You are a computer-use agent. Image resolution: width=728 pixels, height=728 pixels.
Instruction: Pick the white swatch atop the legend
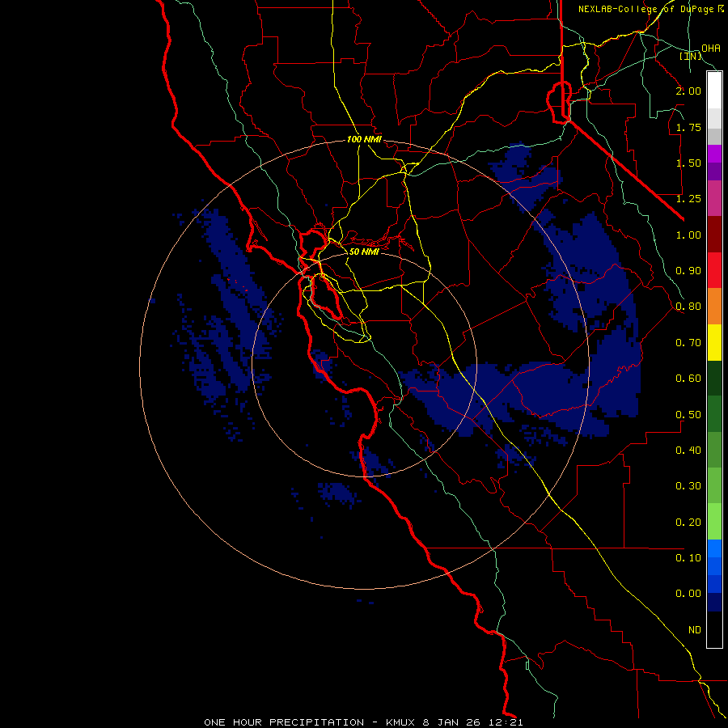(714, 91)
